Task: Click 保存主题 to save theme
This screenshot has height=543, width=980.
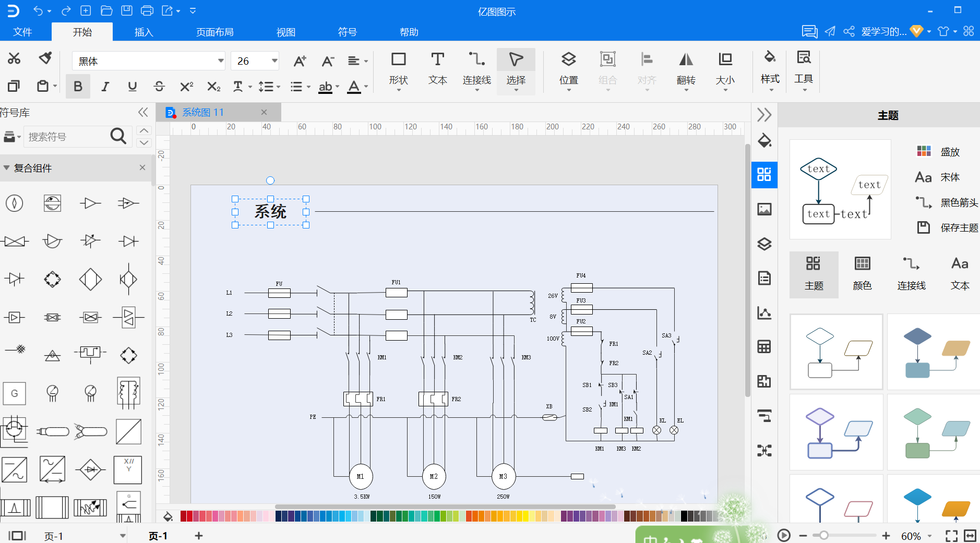Action: tap(948, 227)
